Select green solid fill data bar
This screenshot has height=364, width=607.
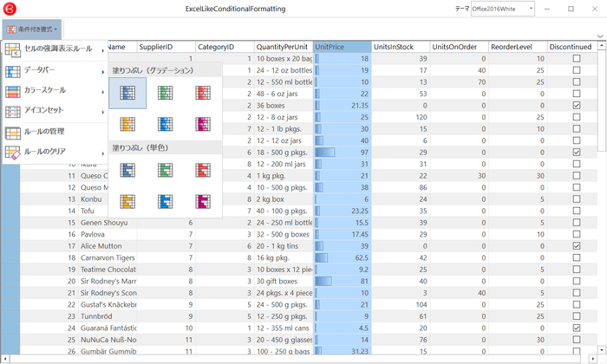click(166, 170)
